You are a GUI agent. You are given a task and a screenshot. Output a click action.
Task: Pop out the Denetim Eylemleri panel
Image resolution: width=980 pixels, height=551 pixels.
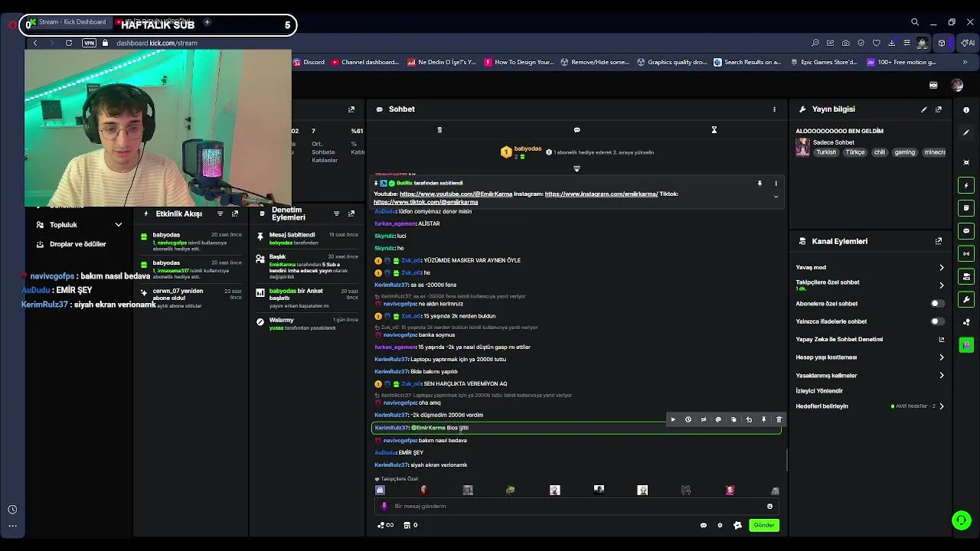coord(351,214)
